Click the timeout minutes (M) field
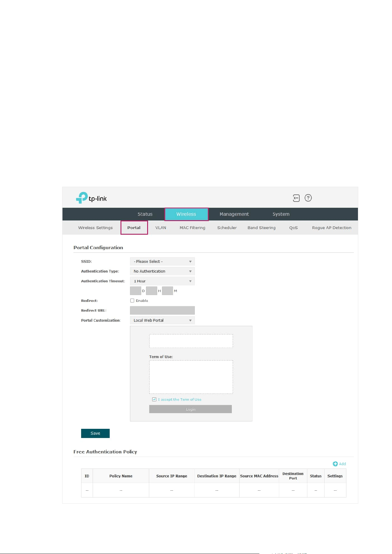392x554 pixels. pos(168,291)
